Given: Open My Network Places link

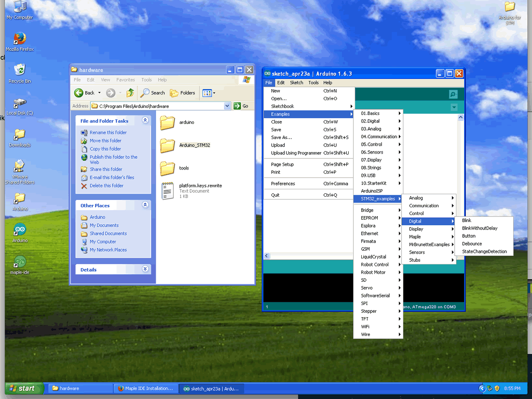Looking at the screenshot, I should point(108,249).
